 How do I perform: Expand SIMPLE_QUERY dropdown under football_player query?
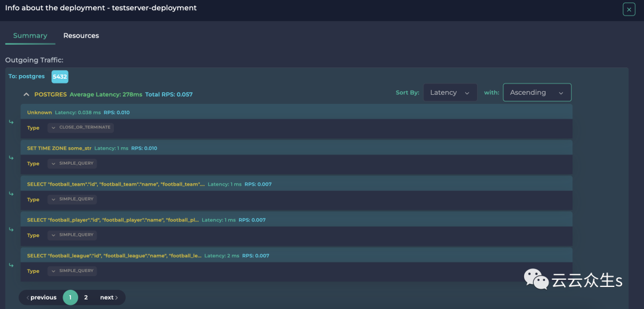72,235
